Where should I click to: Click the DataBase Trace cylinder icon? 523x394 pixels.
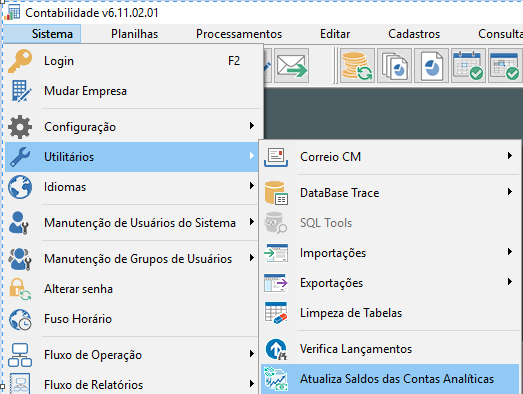coord(276,193)
